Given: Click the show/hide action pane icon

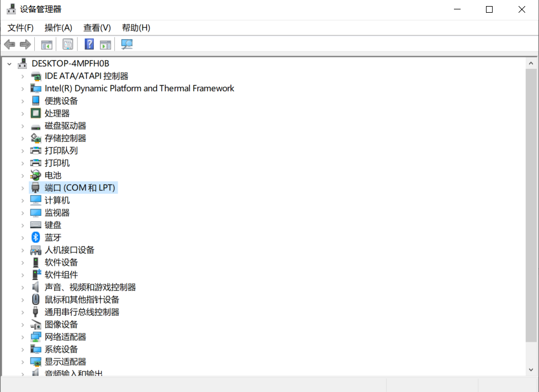Looking at the screenshot, I should [105, 45].
